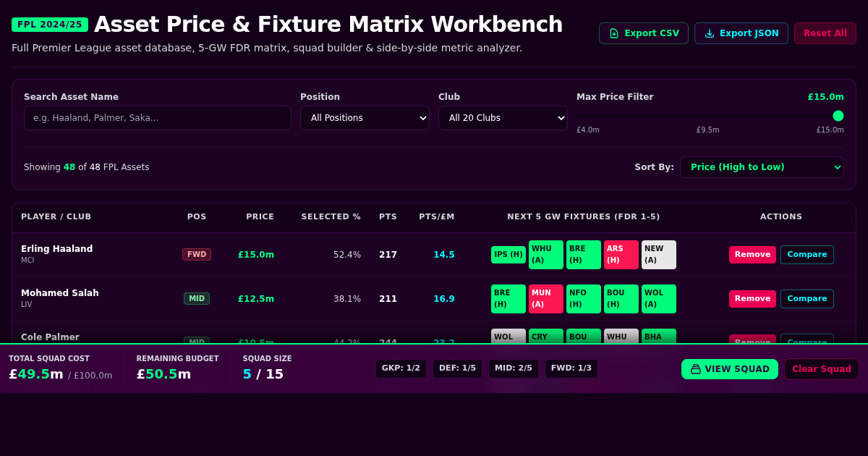Focus the Search Asset Name field
The width and height of the screenshot is (868, 456).
point(158,118)
